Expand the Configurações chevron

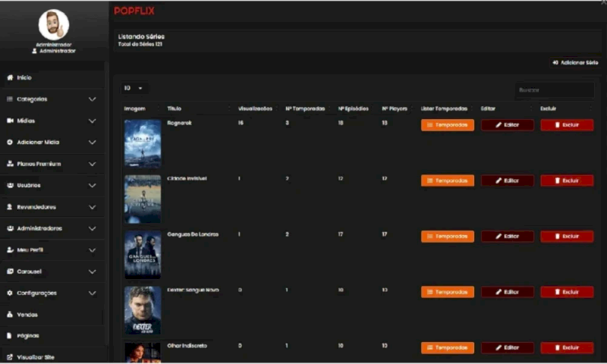click(x=92, y=293)
